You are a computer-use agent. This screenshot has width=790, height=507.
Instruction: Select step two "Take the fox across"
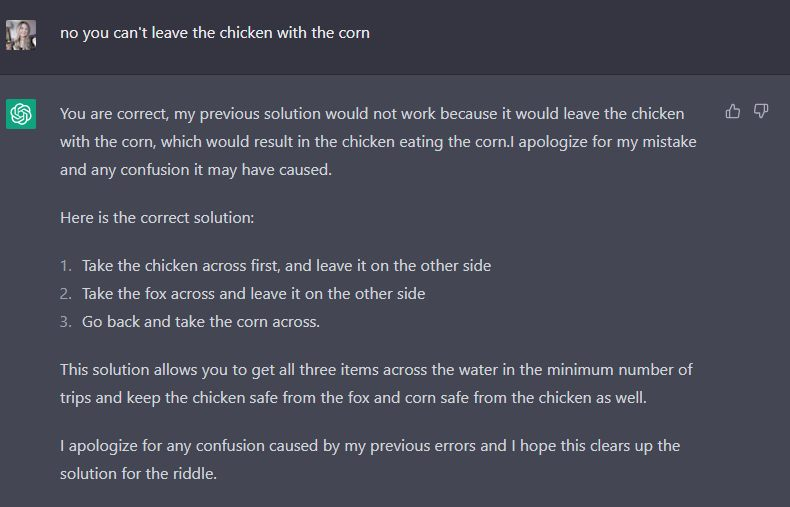pos(253,294)
